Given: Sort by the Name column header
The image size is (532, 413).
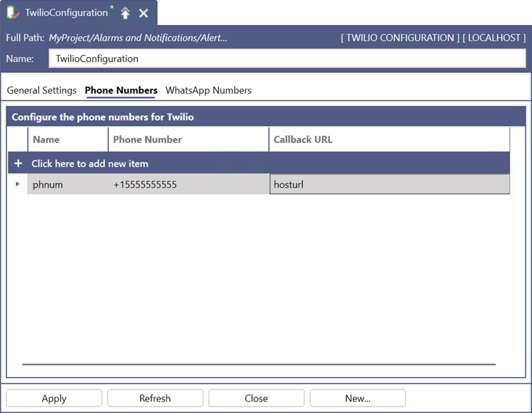Looking at the screenshot, I should tap(68, 139).
